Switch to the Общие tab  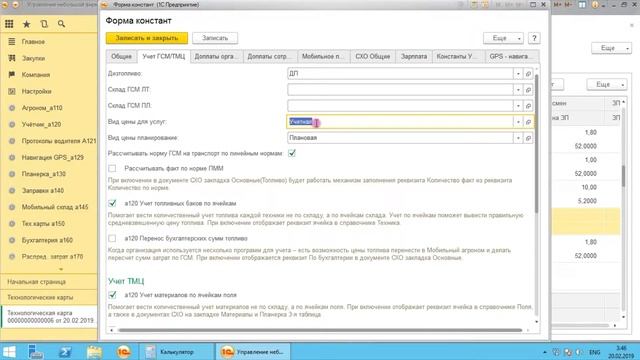(x=122, y=56)
